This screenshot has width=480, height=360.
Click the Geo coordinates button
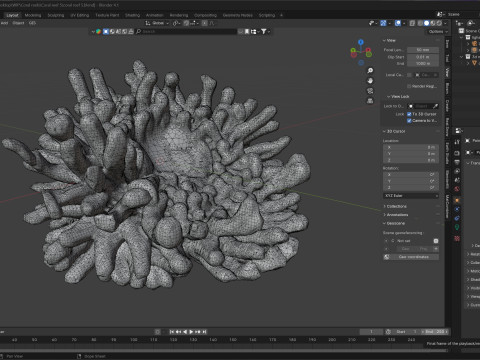pyautogui.click(x=411, y=257)
